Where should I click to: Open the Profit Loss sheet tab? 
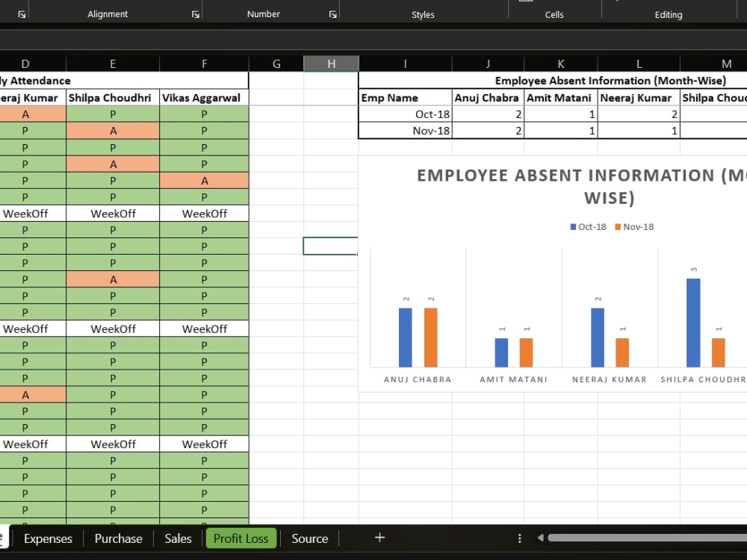[x=241, y=538]
